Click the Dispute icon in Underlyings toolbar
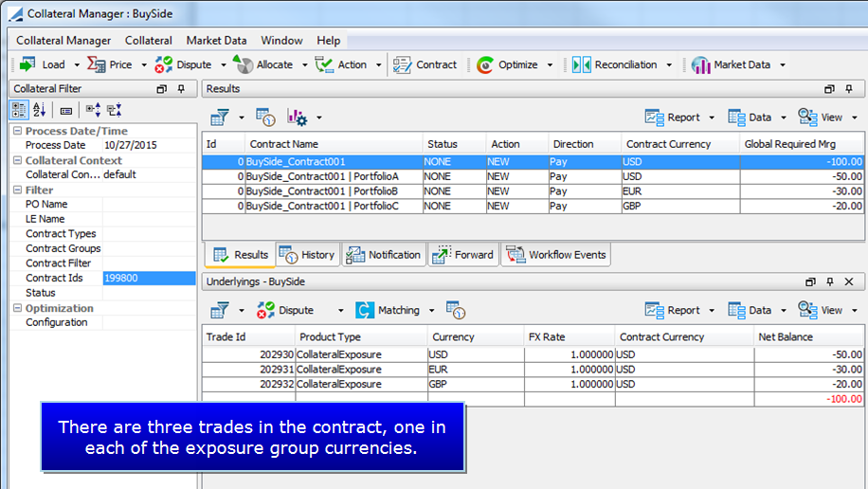 265,310
